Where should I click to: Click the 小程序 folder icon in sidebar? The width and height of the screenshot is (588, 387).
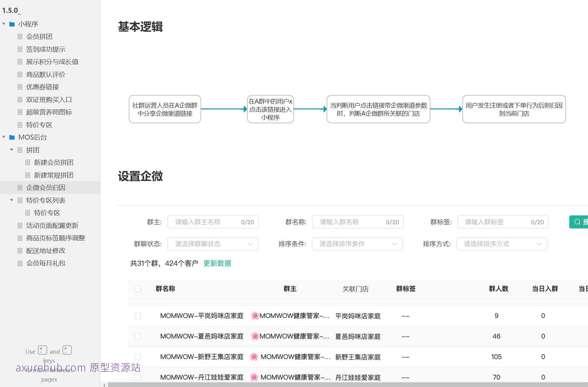(x=12, y=24)
